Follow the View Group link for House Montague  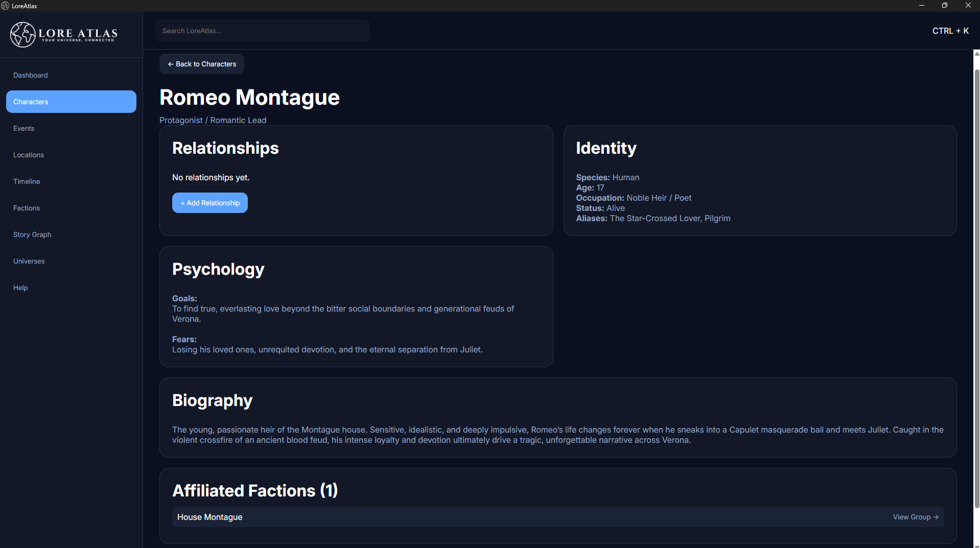click(x=916, y=517)
